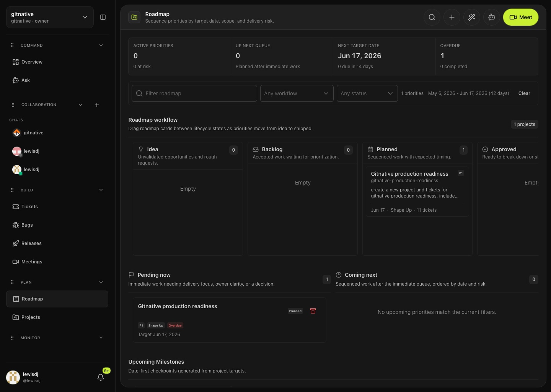The image size is (551, 392).
Task: Open Tickets in the sidebar
Action: tap(57, 207)
